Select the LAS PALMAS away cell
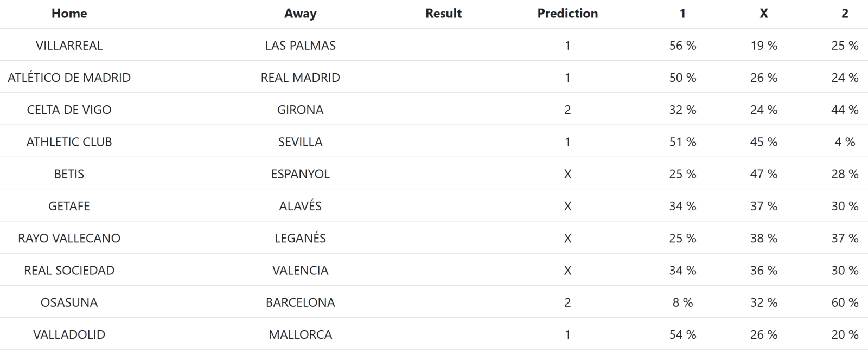Screen dimensions: 868x354 pyautogui.click(x=300, y=46)
